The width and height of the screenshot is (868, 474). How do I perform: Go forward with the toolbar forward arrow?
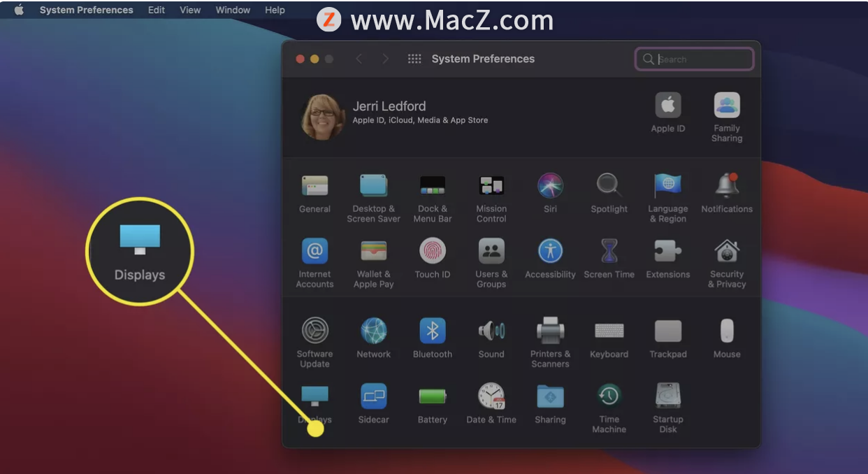[385, 59]
